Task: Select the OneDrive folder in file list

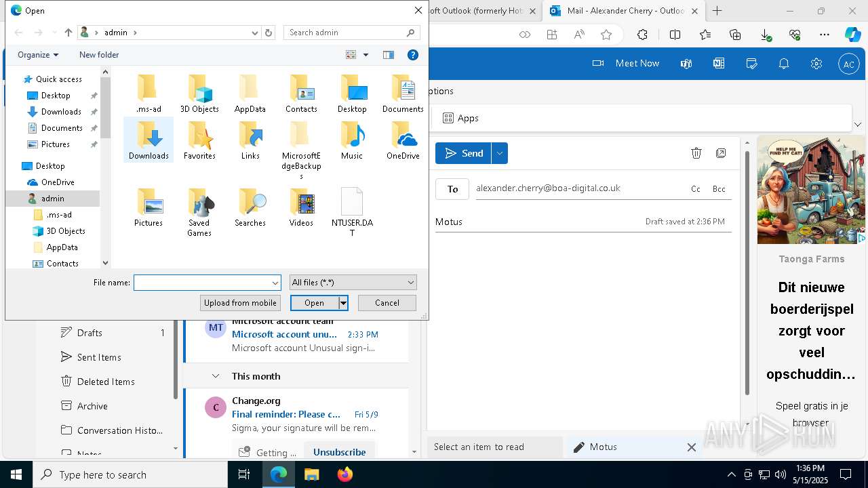Action: click(403, 140)
